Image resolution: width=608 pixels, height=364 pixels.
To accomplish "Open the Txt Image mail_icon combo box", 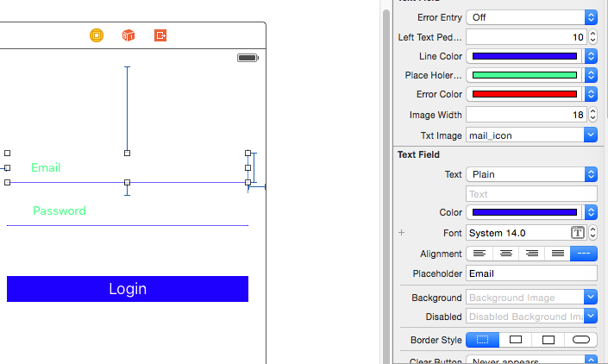I will 531,135.
